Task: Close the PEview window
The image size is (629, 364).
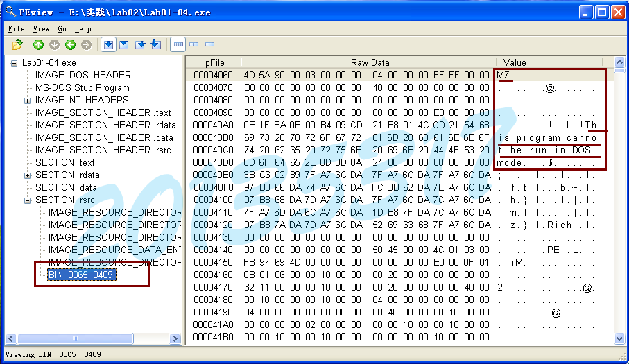Action: coord(618,12)
